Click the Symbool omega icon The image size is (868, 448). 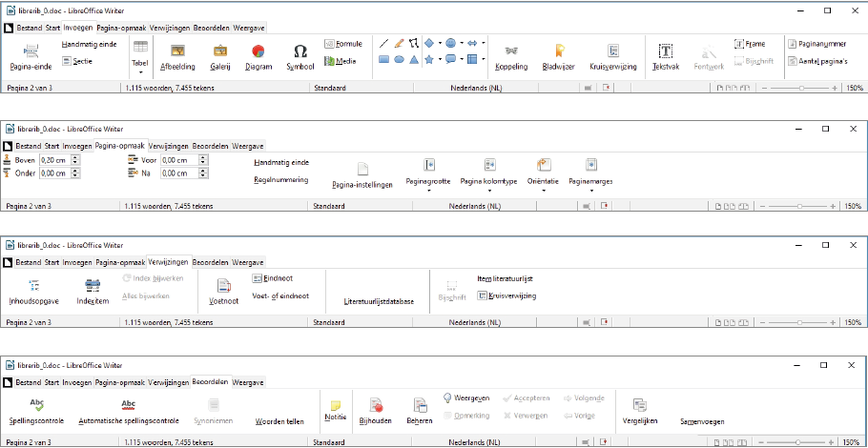click(x=300, y=55)
